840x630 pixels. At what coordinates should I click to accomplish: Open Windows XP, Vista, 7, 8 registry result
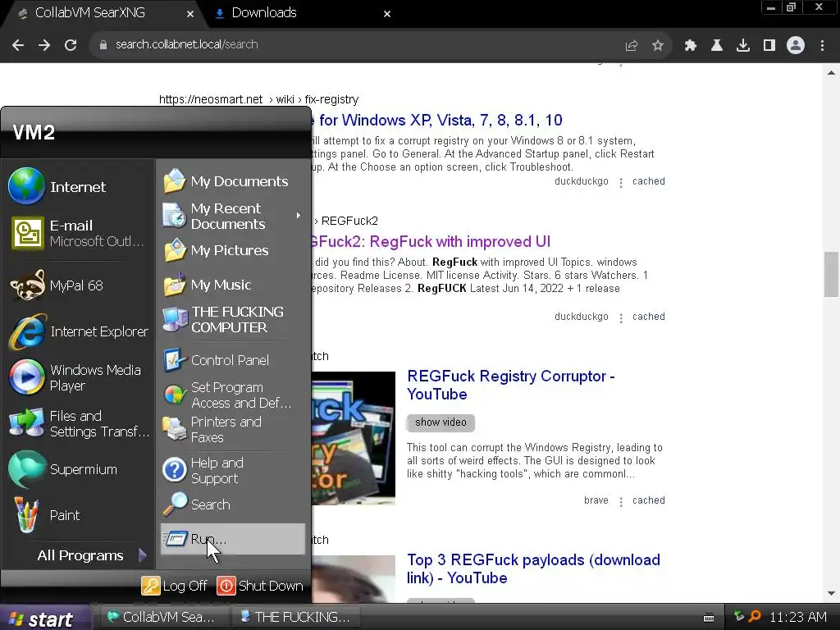click(x=436, y=120)
